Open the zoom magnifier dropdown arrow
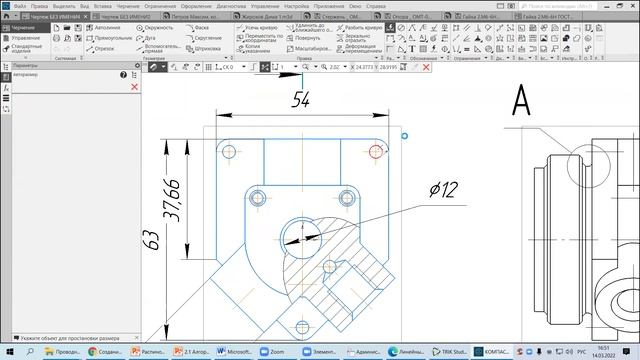The width and height of the screenshot is (640, 360). (x=316, y=67)
